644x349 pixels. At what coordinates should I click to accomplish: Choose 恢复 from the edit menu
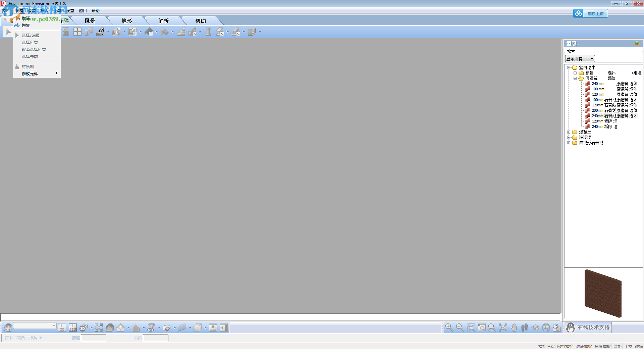pos(37,26)
